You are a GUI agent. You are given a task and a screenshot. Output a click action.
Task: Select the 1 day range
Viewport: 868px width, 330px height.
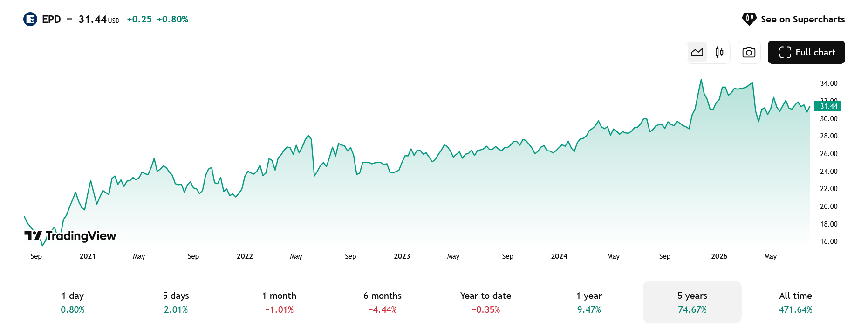click(x=73, y=302)
